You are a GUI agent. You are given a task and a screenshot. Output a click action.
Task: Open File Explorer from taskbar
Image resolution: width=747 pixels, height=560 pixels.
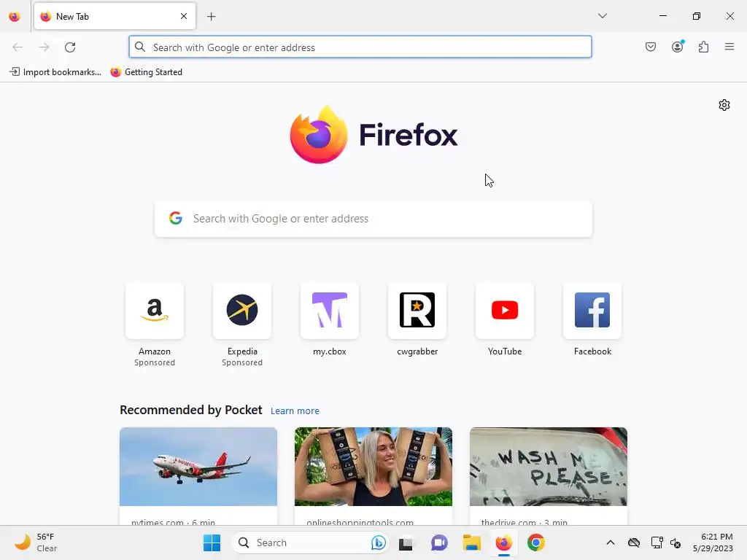[472, 542]
